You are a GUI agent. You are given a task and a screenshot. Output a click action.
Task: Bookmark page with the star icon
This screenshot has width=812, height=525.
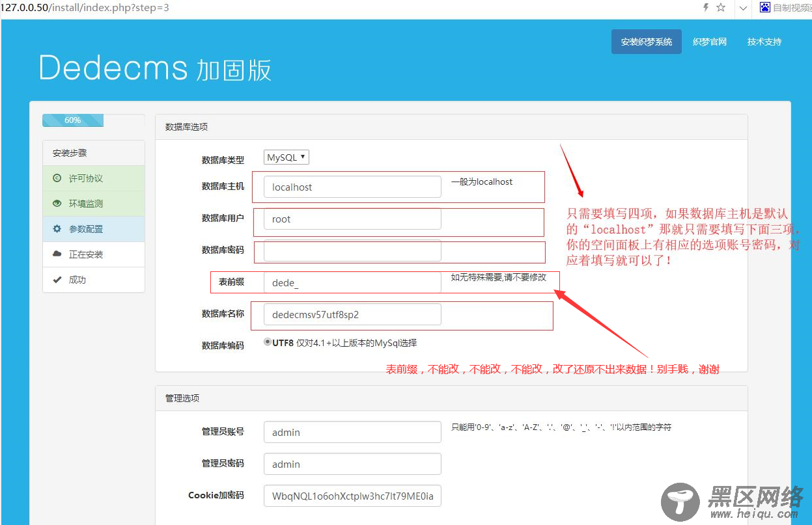click(x=721, y=7)
